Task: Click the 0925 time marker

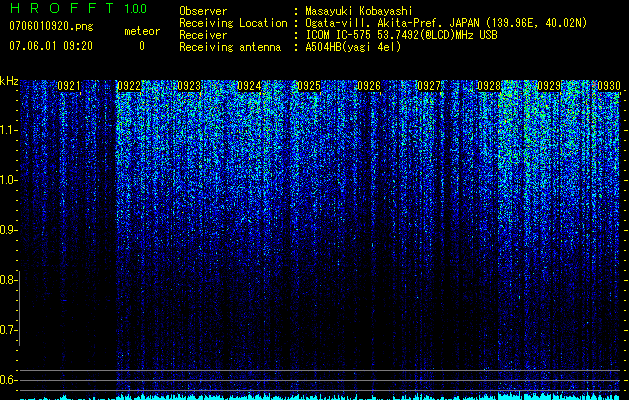Action: 309,86
